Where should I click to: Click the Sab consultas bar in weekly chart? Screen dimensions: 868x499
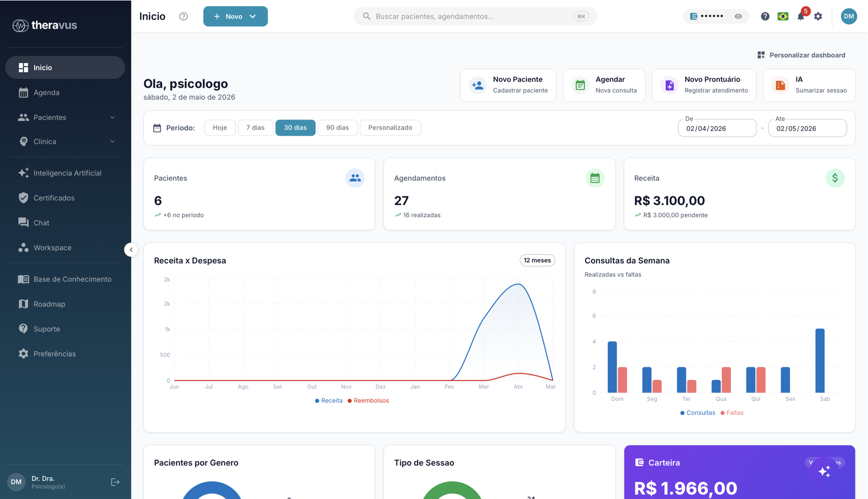(820, 361)
